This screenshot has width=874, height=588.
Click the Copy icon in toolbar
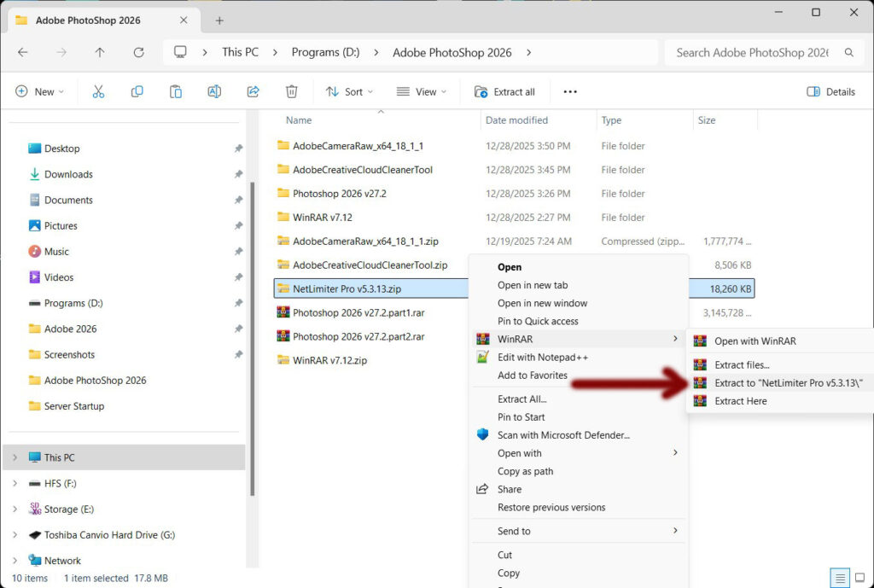point(137,91)
